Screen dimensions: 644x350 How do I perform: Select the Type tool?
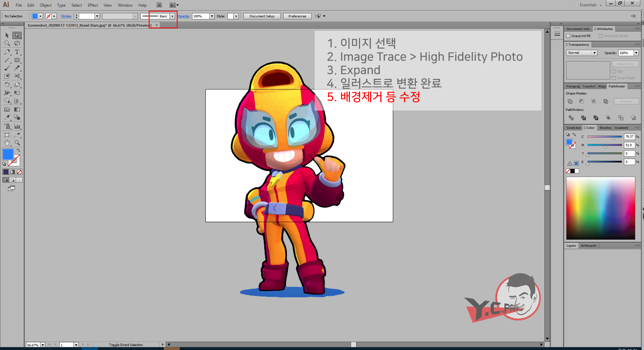17,52
